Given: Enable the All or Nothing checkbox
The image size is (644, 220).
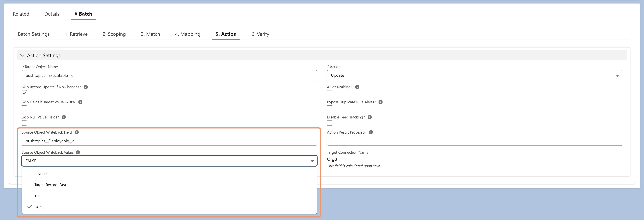Looking at the screenshot, I should coord(330,93).
